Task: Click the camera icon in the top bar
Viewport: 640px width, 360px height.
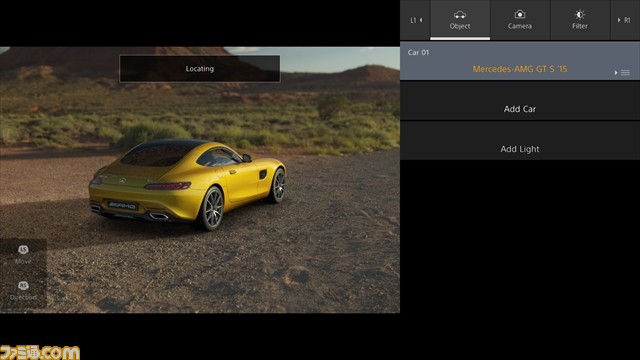Action: 520,14
